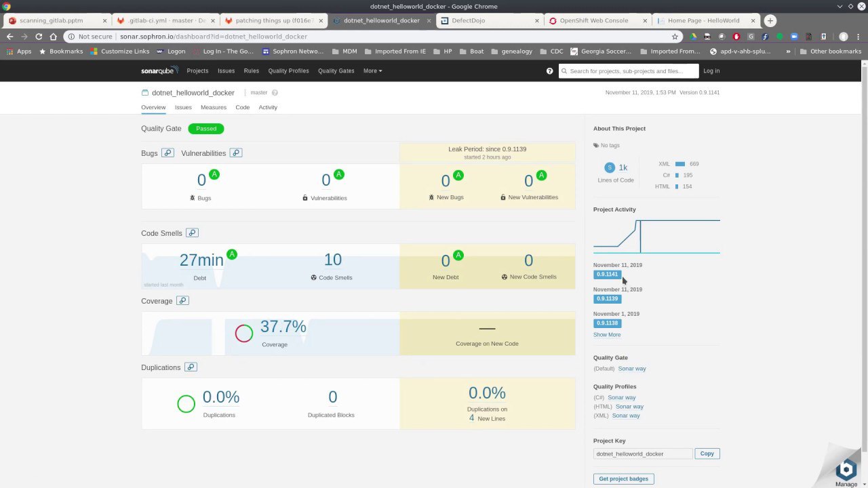The height and width of the screenshot is (488, 868).
Task: Click the page vertical scrollbar
Action: pos(864,258)
